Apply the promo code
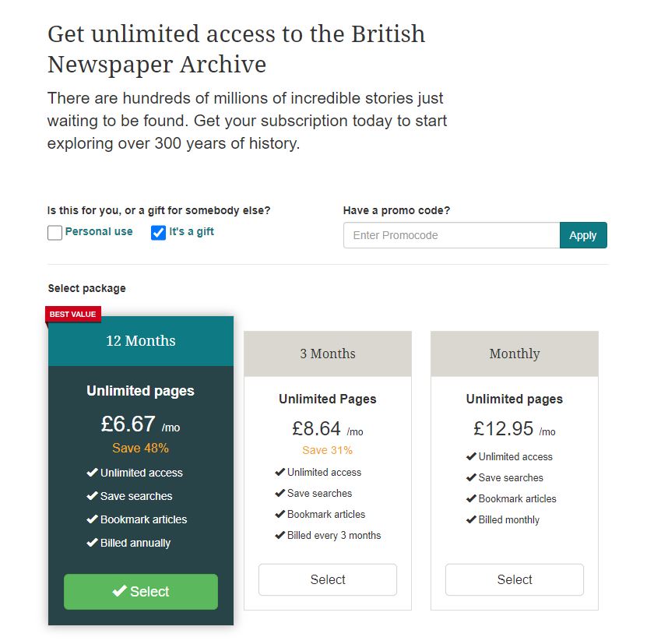The image size is (654, 644). coord(583,235)
